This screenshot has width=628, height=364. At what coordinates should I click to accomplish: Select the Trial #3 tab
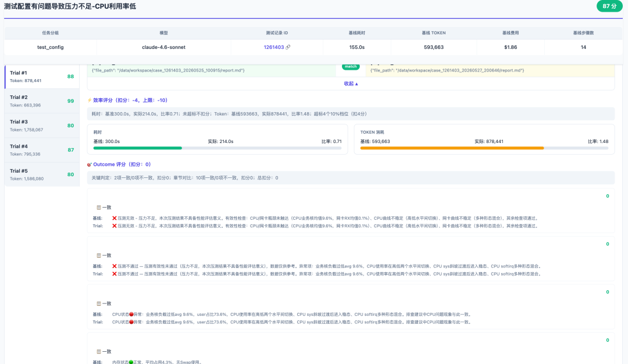pyautogui.click(x=42, y=126)
